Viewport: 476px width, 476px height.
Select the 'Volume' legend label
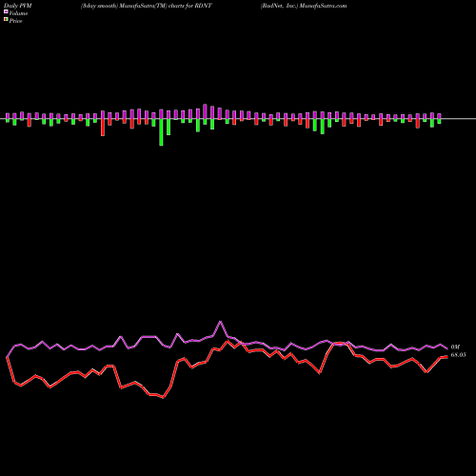18,13
